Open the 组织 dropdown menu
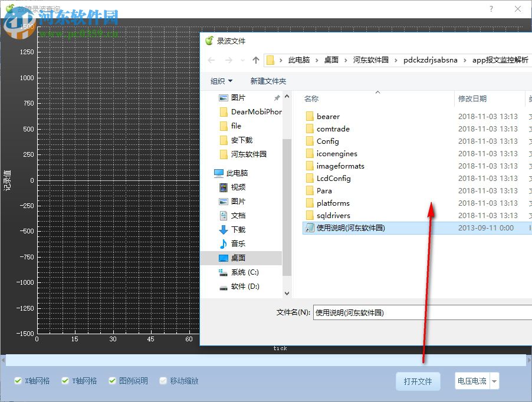 (220, 81)
